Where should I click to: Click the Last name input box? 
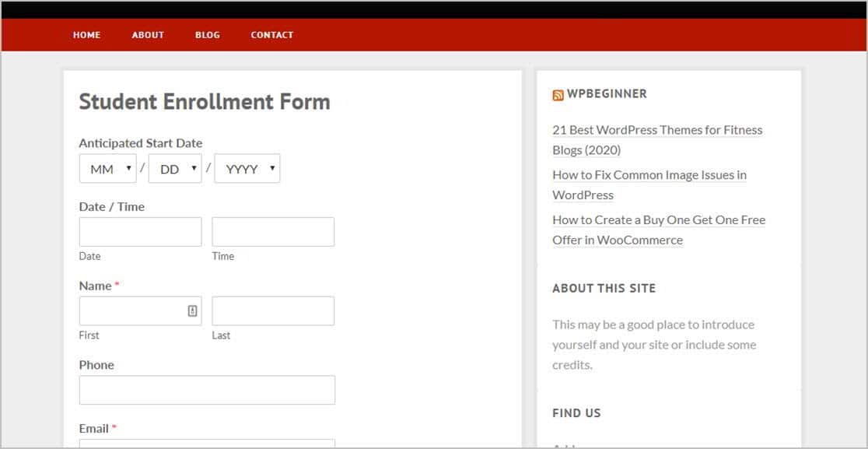(273, 310)
